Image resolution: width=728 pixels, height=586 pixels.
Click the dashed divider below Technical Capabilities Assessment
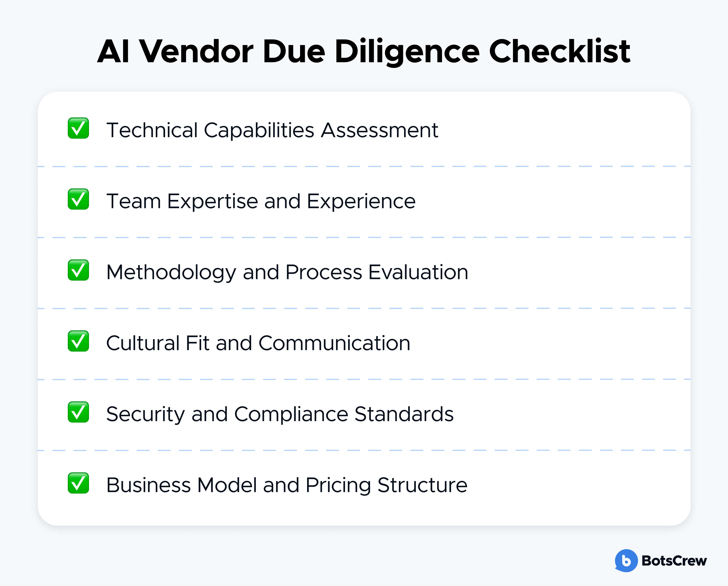[364, 167]
